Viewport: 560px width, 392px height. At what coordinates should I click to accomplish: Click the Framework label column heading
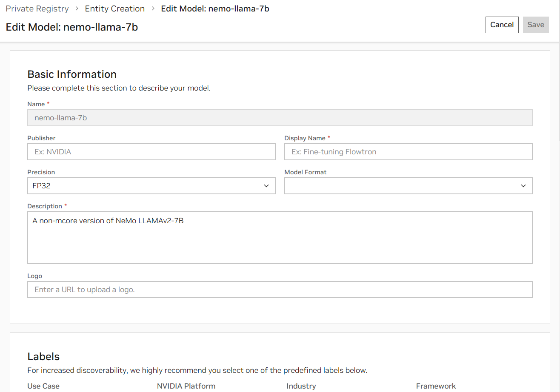436,386
